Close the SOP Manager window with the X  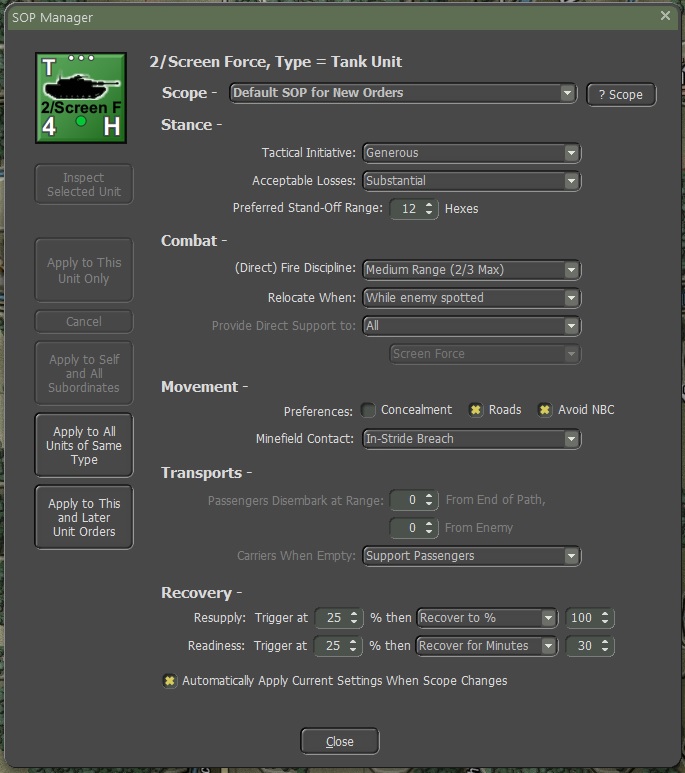click(x=665, y=16)
